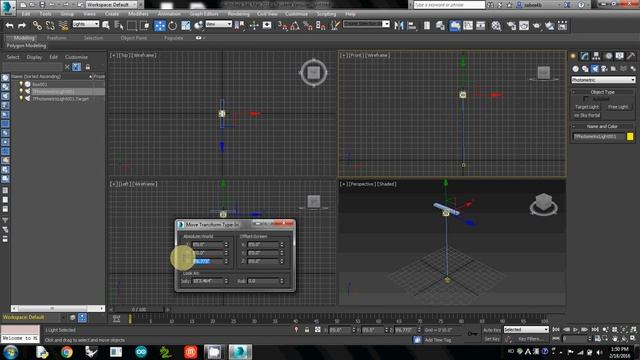Select the Bind to Space Warp tool
This screenshot has width=640, height=360.
pos(64,26)
